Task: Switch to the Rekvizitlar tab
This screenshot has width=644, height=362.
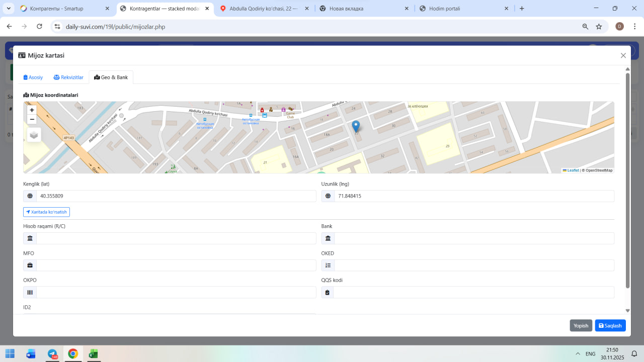Action: point(68,77)
